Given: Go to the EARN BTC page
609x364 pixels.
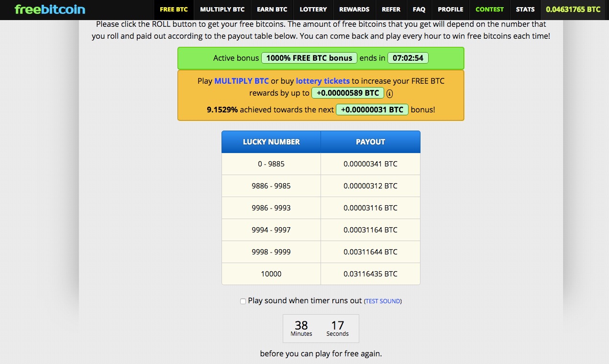Looking at the screenshot, I should (x=272, y=10).
